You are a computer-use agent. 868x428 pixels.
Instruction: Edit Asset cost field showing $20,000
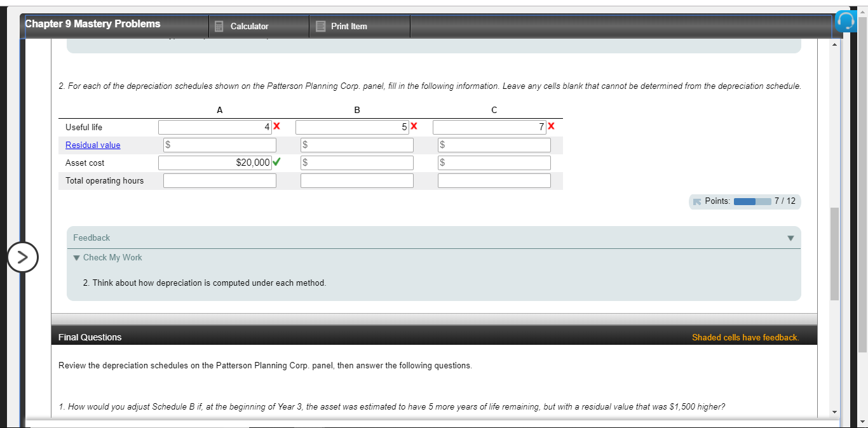(x=215, y=163)
